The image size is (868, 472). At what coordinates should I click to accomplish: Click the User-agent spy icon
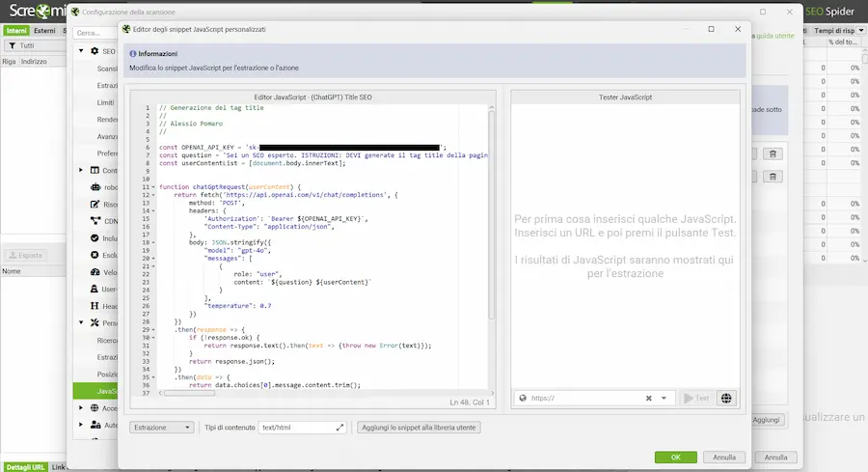pyautogui.click(x=95, y=289)
